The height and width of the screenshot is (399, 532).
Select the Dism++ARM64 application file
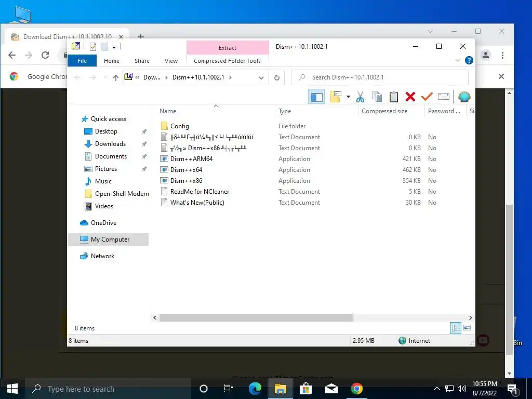pyautogui.click(x=191, y=159)
